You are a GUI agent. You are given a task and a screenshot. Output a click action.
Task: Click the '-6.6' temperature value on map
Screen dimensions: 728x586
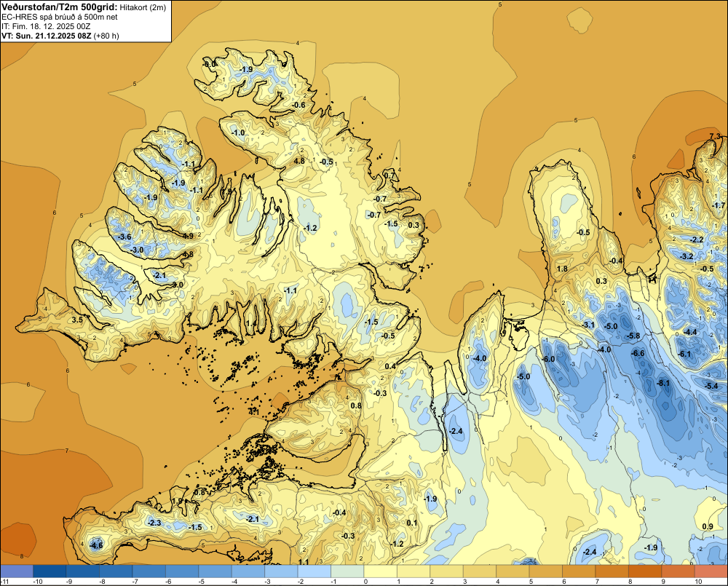(x=638, y=353)
